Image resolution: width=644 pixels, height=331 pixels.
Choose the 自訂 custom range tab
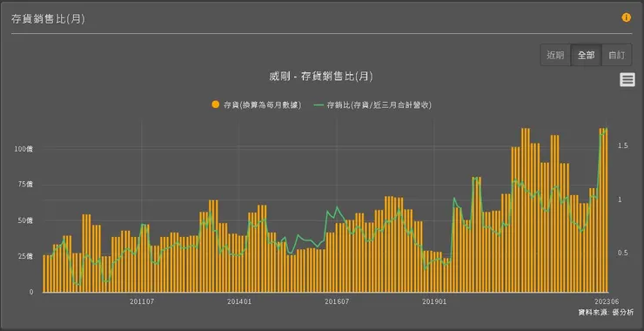[616, 55]
